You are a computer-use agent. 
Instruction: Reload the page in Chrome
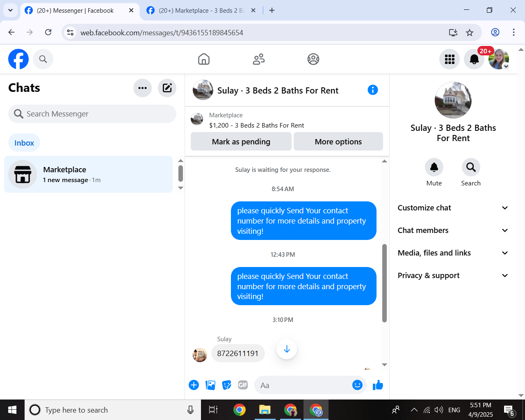click(x=48, y=32)
